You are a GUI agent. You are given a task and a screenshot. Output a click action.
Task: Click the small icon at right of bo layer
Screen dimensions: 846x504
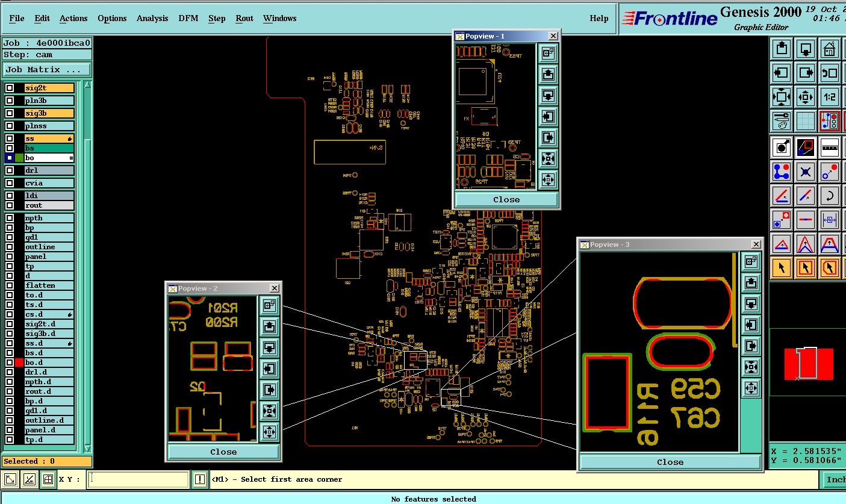coord(71,158)
